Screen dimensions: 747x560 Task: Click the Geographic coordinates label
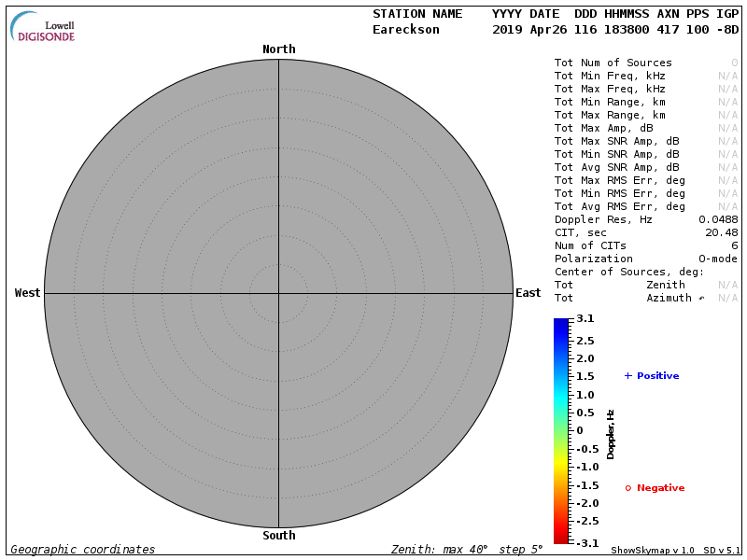pyautogui.click(x=83, y=550)
